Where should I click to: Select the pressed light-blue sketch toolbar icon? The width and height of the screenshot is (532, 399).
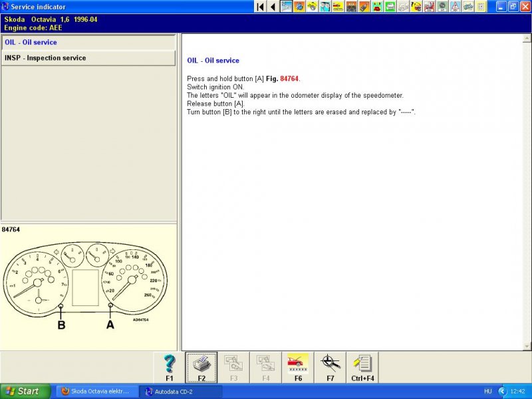[287, 7]
